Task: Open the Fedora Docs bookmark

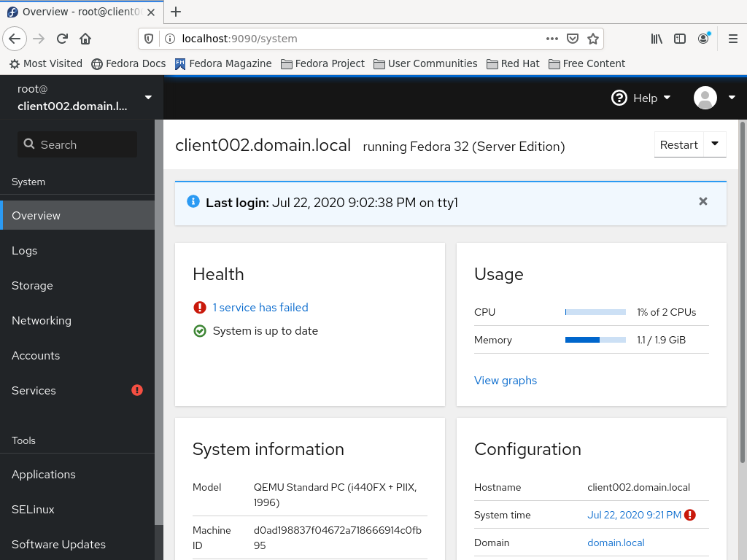Action: (x=128, y=64)
